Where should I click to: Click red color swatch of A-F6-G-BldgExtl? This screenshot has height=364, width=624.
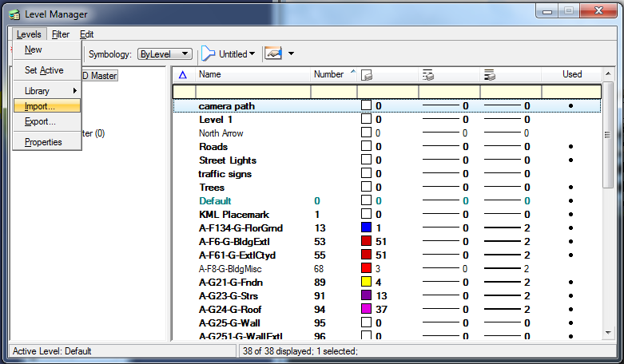[x=366, y=241]
